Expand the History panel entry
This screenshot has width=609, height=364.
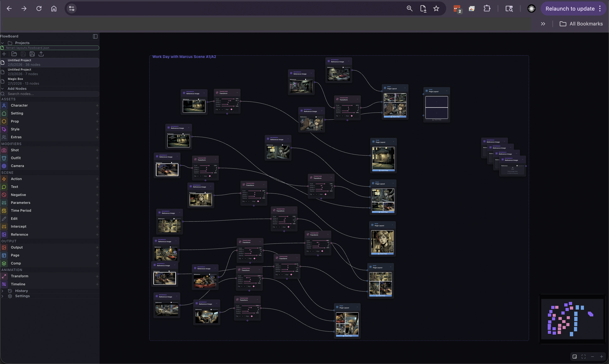pyautogui.click(x=2, y=291)
